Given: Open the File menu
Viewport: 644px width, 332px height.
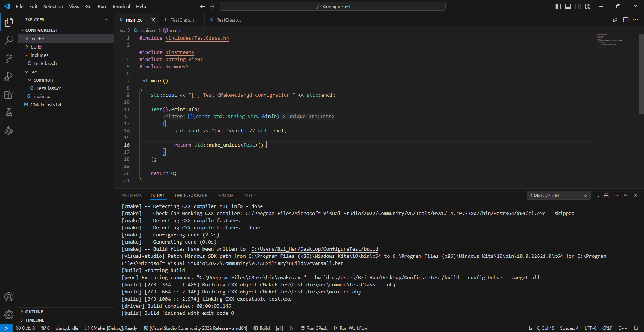Looking at the screenshot, I should [20, 6].
